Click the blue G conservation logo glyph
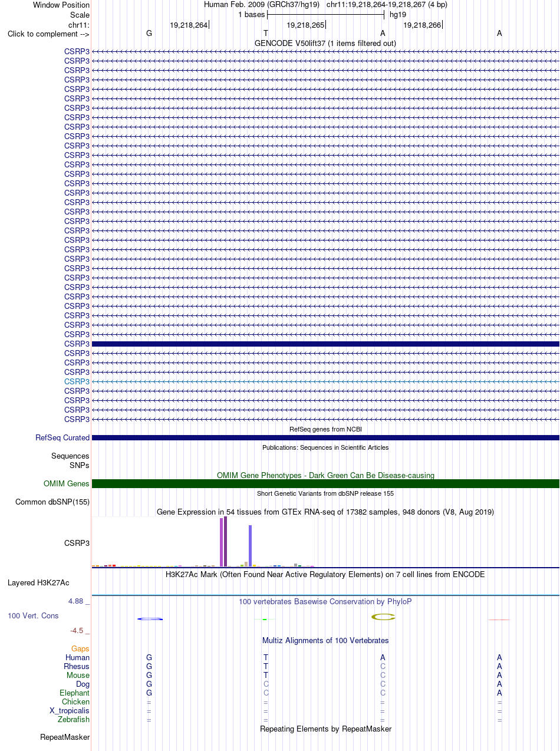 pos(150,618)
